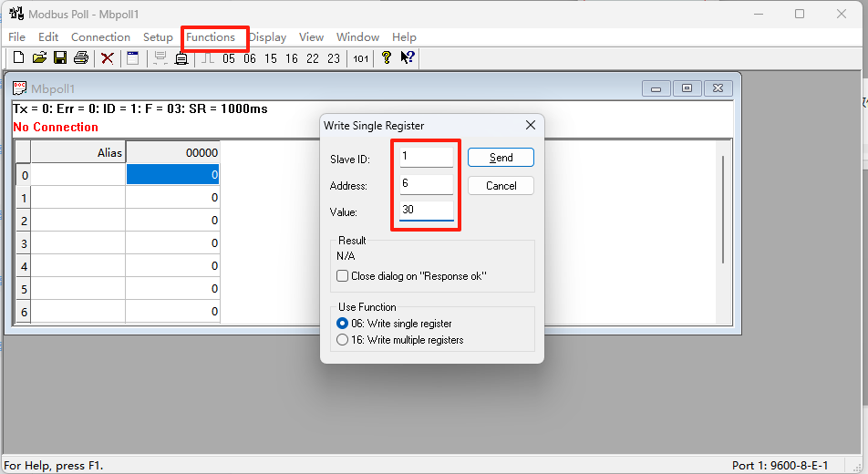Viewport: 868px width, 474px height.
Task: Click the Slave ID input field
Action: (427, 157)
